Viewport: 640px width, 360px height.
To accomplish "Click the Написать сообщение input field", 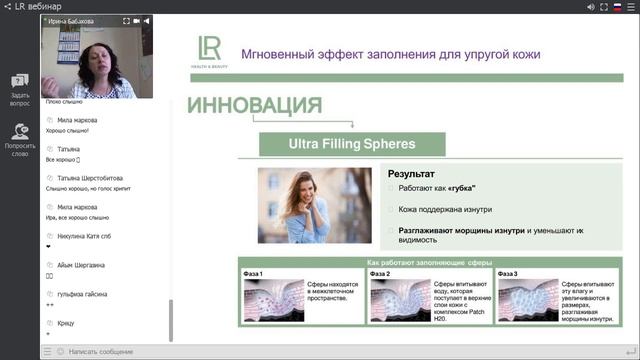I will click(x=343, y=351).
